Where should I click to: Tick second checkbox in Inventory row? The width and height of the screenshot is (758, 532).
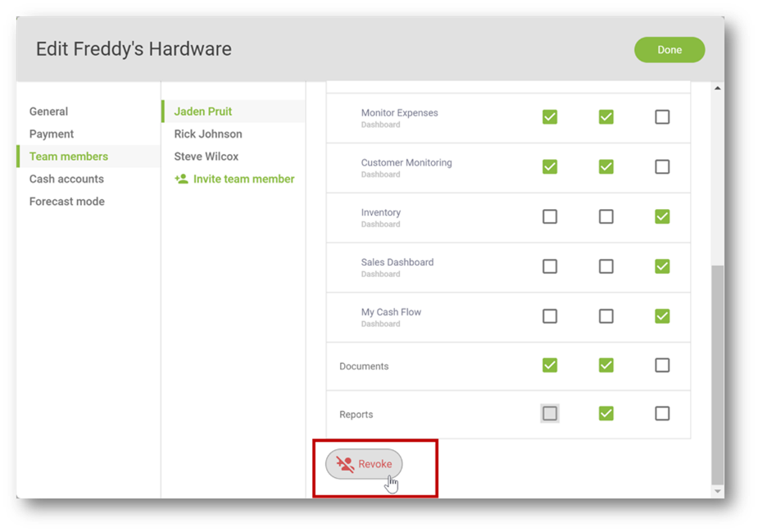tap(606, 216)
